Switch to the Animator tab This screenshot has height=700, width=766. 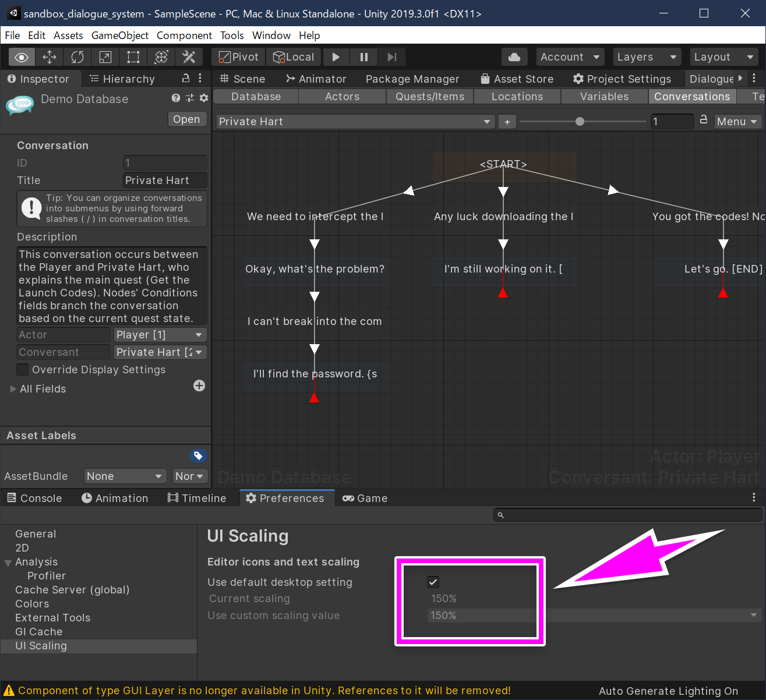click(x=316, y=79)
